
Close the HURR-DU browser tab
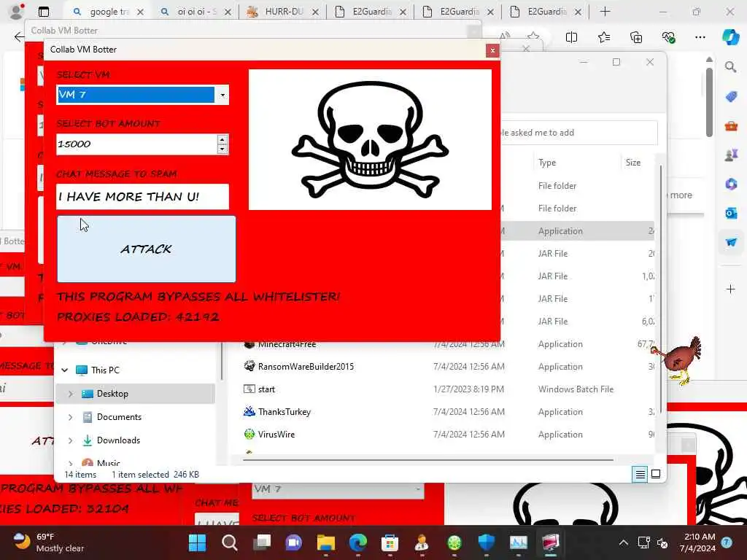315,12
